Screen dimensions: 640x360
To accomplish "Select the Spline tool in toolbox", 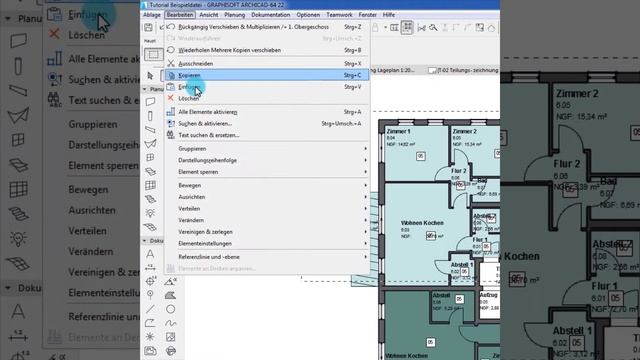I will [x=170, y=323].
